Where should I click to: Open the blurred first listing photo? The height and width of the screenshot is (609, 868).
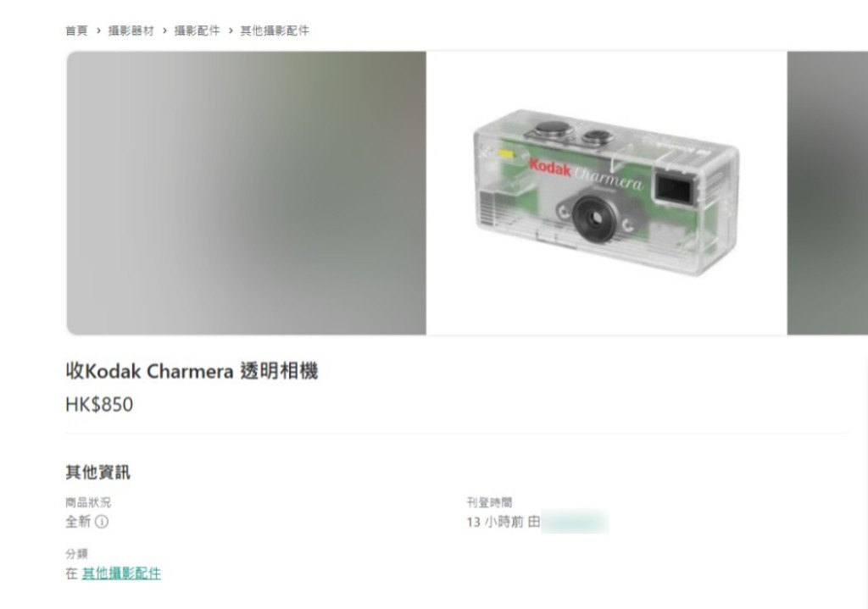(x=247, y=193)
